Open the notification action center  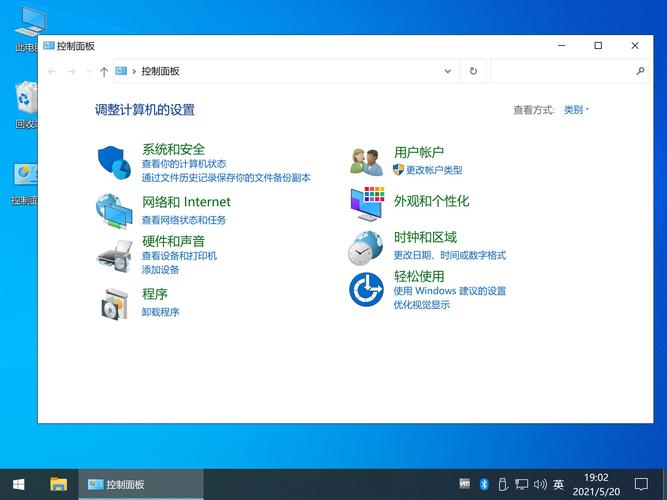[641, 484]
